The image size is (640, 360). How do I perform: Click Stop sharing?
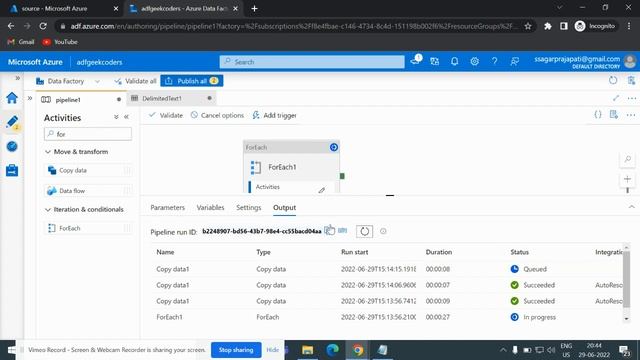tap(236, 350)
